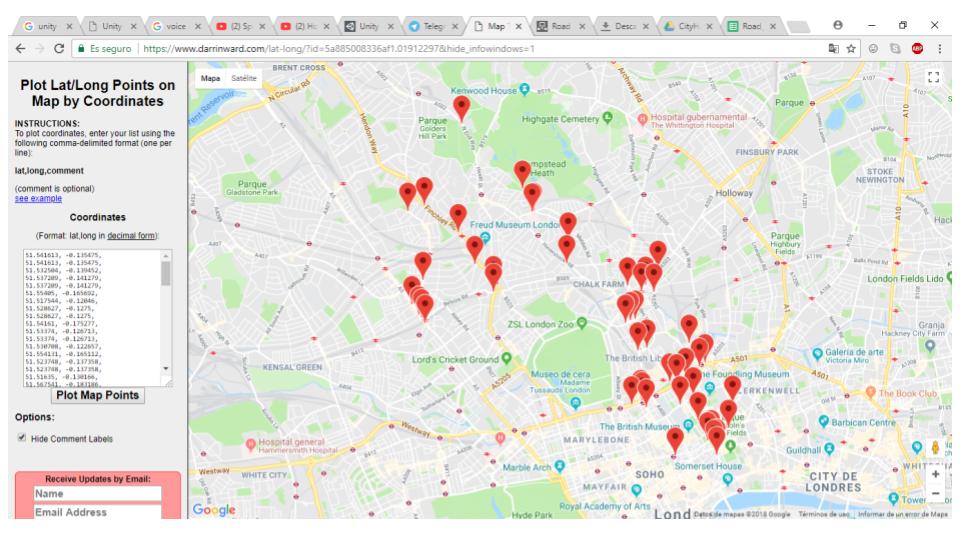The height and width of the screenshot is (540, 960).
Task: Click the coordinates list scrollbar thumb
Action: point(166,274)
